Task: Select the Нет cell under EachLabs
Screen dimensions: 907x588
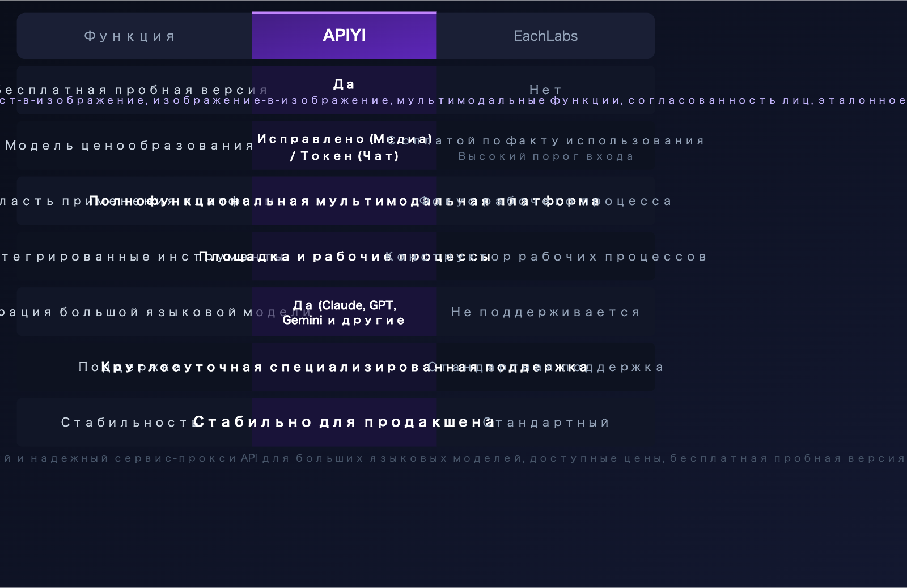Action: tap(545, 89)
